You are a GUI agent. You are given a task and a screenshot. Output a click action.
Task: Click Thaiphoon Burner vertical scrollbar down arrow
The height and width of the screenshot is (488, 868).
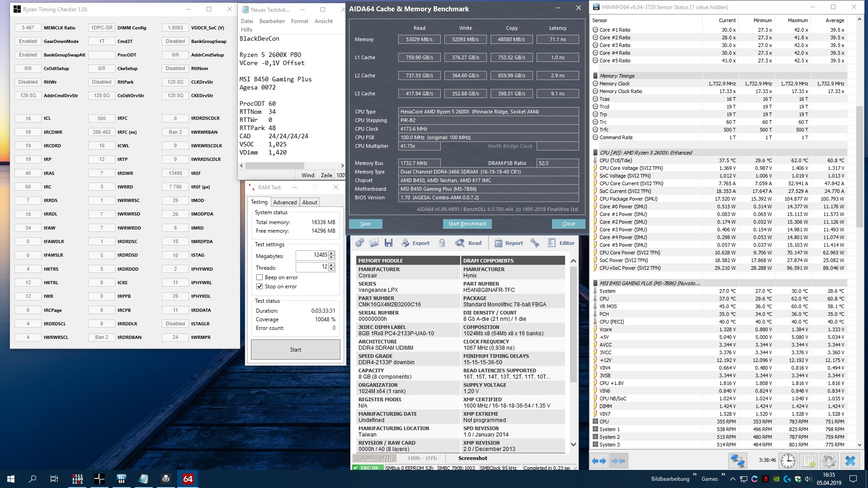pos(573,444)
